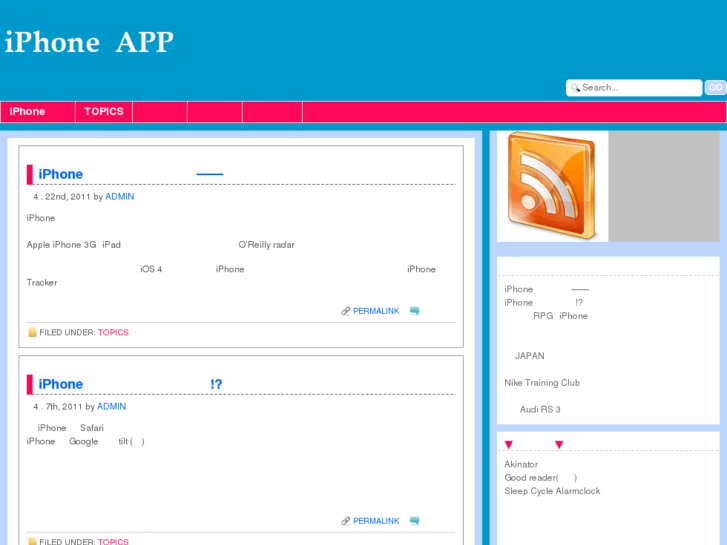
Task: Click the right pink triangle marker
Action: coord(559,445)
